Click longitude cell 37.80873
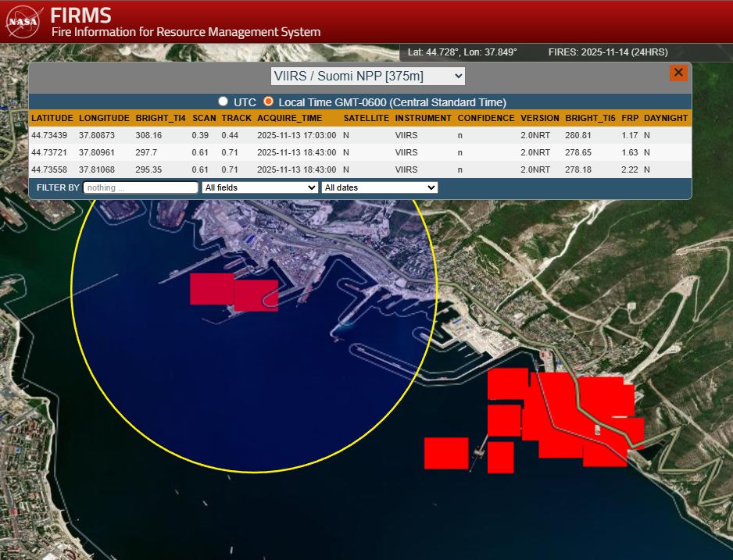The width and height of the screenshot is (733, 560). click(x=96, y=135)
